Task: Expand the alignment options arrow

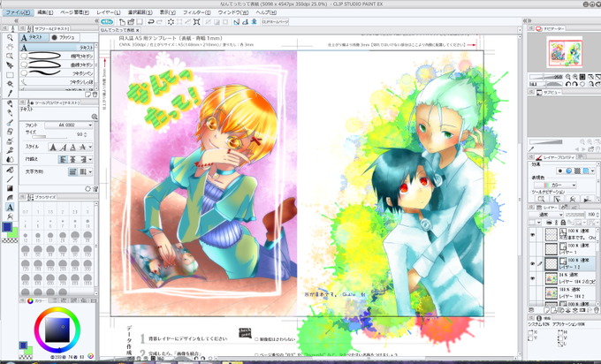Action: [x=90, y=159]
